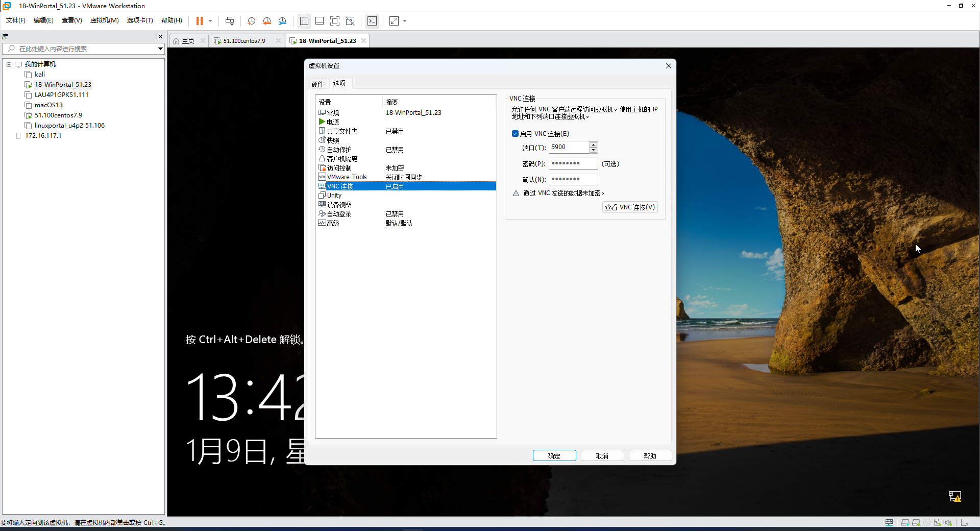Select the kali virtual machine in library
This screenshot has height=531, width=980.
pos(39,75)
